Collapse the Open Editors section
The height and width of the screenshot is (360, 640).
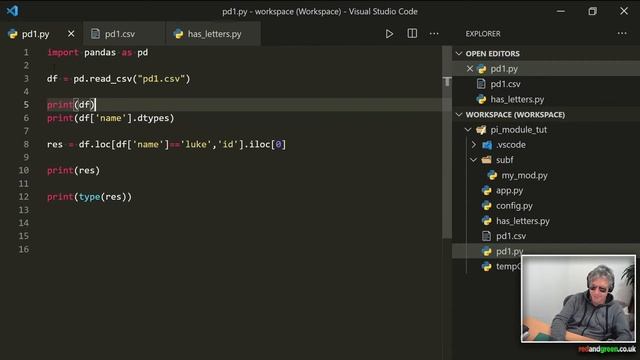(459, 53)
